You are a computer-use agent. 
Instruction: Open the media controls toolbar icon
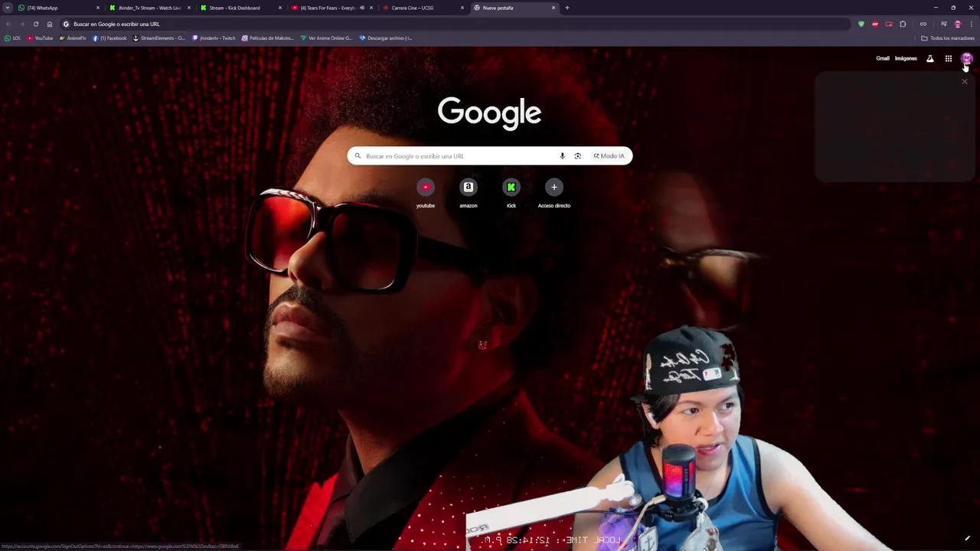coord(944,24)
